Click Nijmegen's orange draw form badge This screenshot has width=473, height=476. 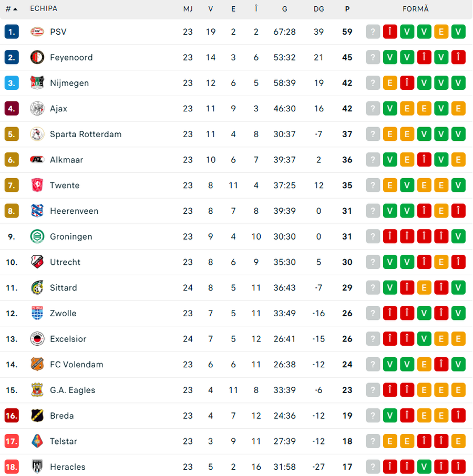(390, 83)
